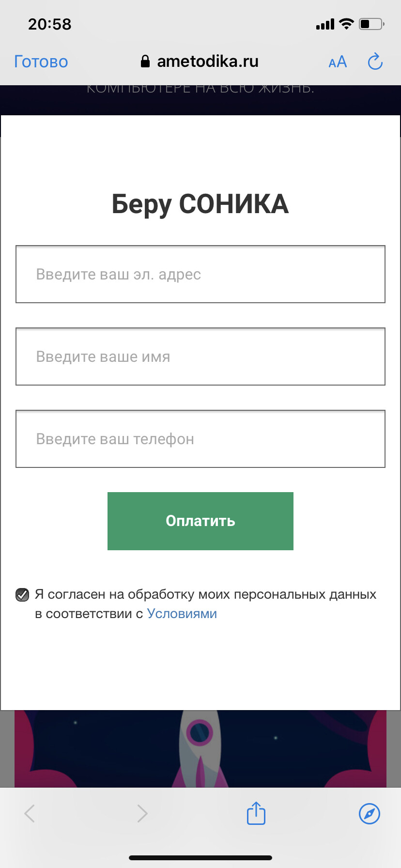Go back with the left chevron

pos(30,813)
